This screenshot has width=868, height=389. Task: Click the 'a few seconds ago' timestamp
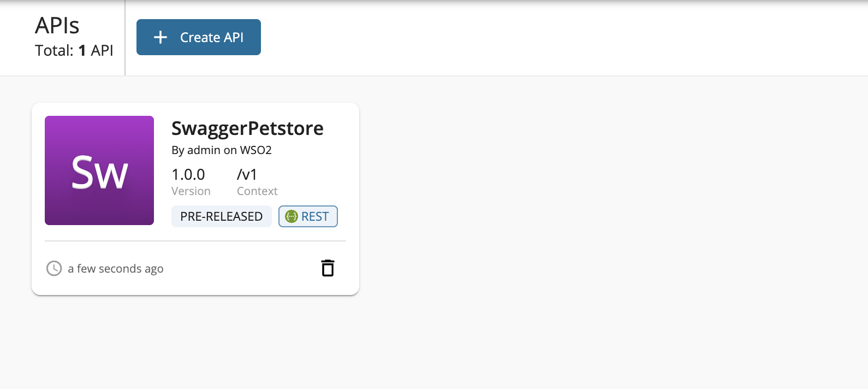(116, 269)
